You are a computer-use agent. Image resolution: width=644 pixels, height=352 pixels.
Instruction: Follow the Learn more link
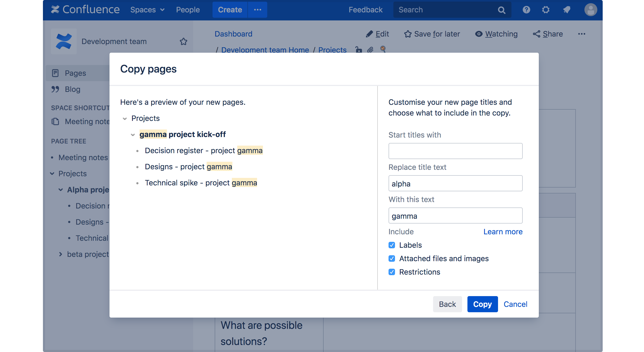503,232
